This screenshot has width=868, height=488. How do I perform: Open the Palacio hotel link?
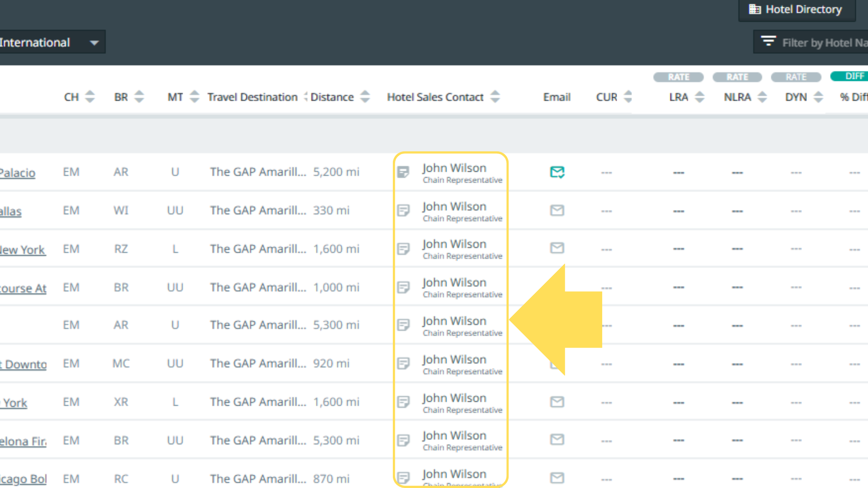17,173
